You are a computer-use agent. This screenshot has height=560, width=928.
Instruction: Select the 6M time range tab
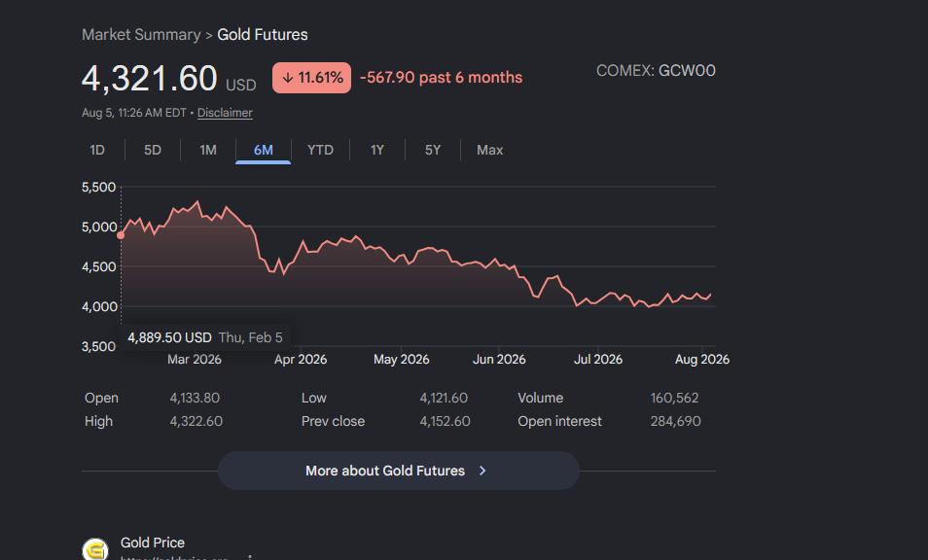(264, 150)
